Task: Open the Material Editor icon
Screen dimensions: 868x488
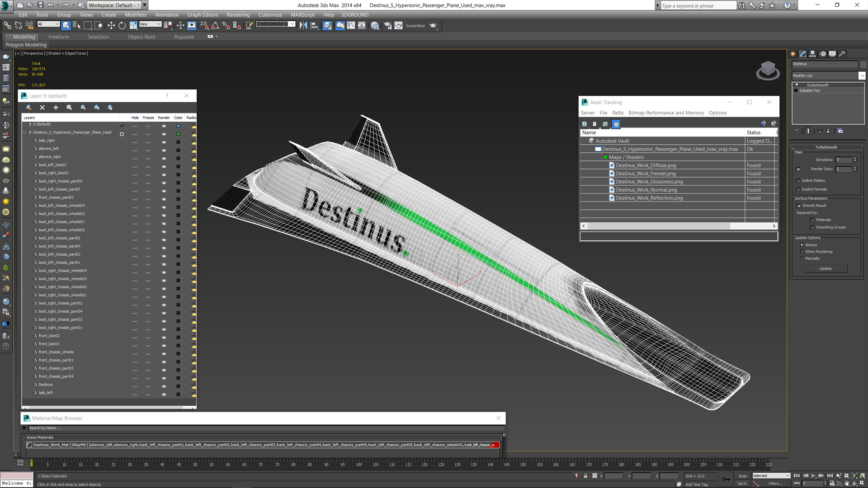Action: coord(375,25)
